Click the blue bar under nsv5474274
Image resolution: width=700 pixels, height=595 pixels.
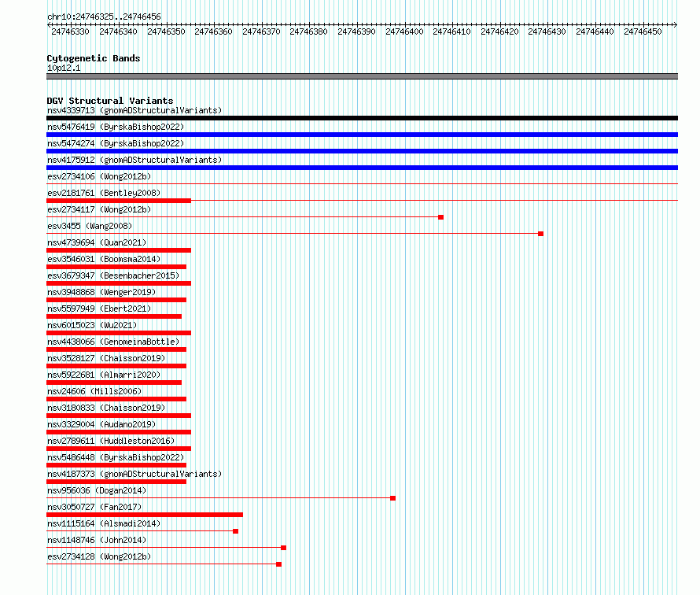pos(362,151)
